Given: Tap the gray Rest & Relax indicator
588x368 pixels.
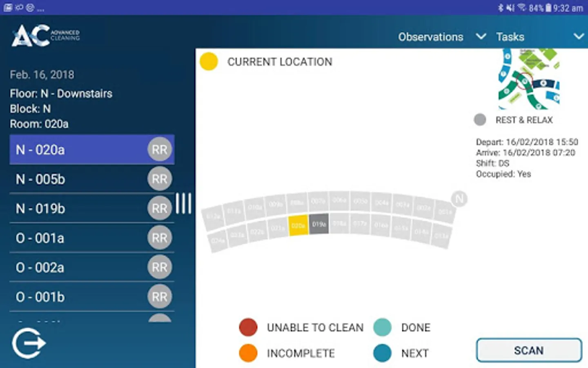Looking at the screenshot, I should point(480,120).
